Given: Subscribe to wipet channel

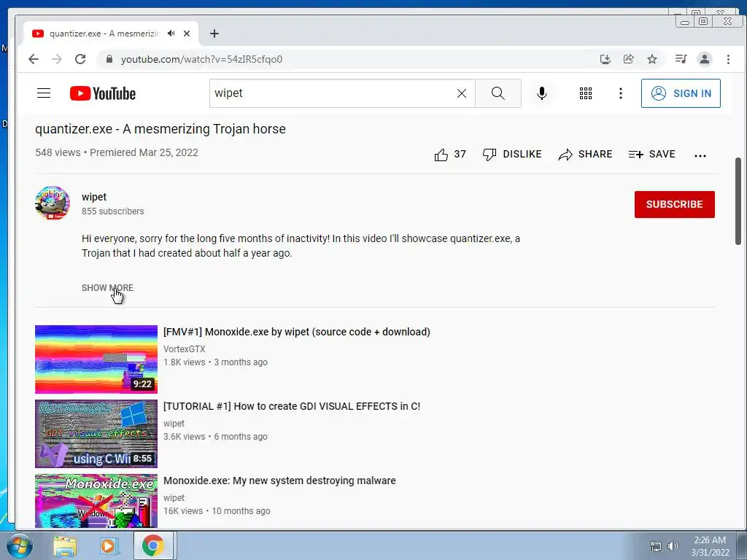Looking at the screenshot, I should (674, 204).
